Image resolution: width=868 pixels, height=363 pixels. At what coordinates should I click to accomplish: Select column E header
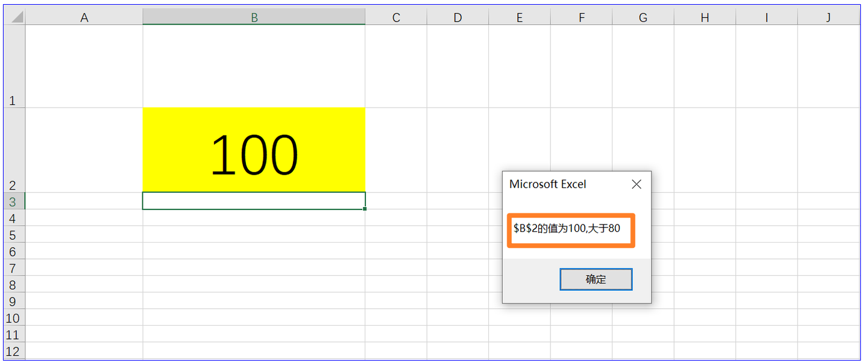pyautogui.click(x=519, y=16)
